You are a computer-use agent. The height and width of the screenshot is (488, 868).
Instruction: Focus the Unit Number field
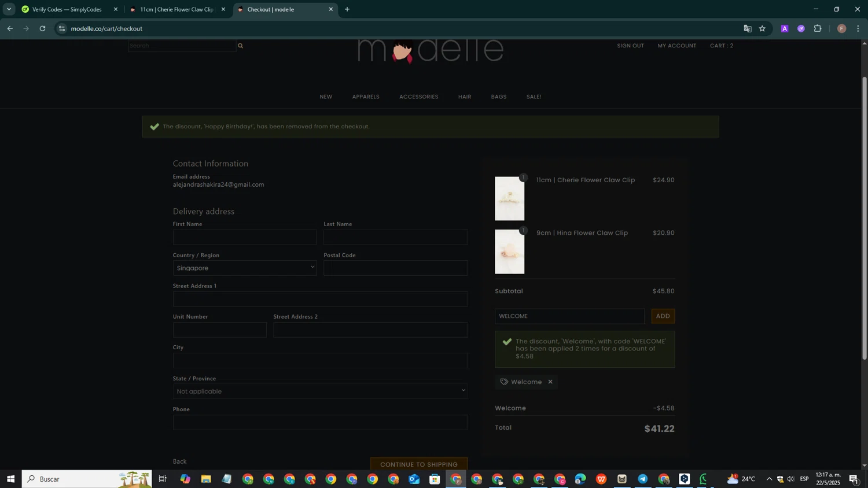coord(220,330)
